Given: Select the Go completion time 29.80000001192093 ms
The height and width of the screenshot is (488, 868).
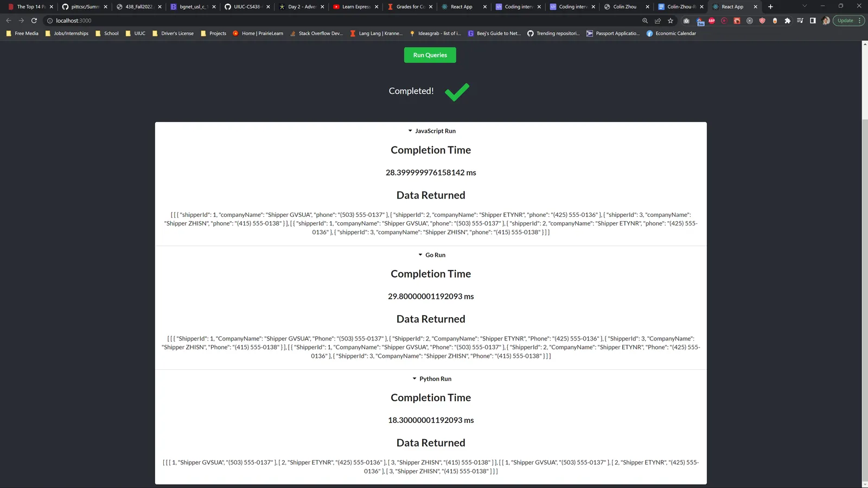Looking at the screenshot, I should click(431, 296).
